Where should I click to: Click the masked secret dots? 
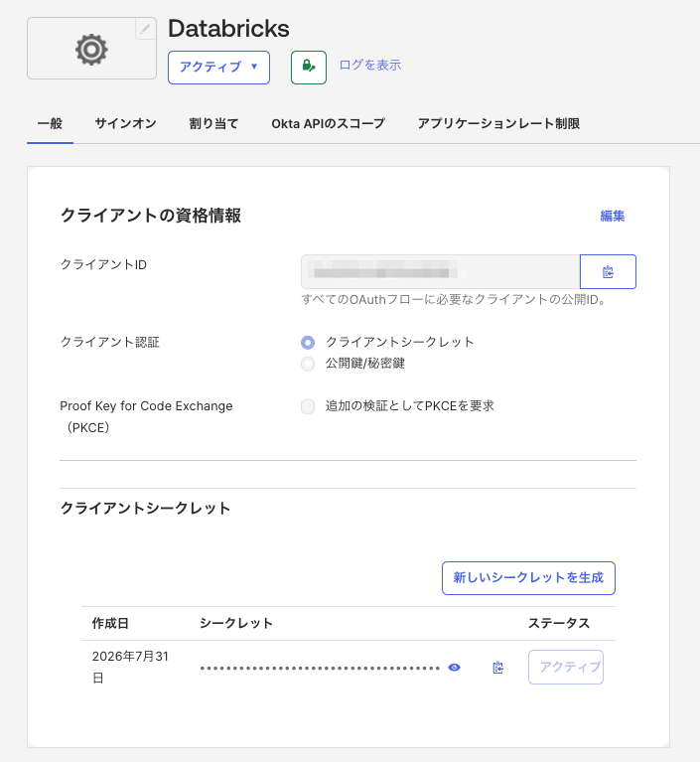coord(320,668)
